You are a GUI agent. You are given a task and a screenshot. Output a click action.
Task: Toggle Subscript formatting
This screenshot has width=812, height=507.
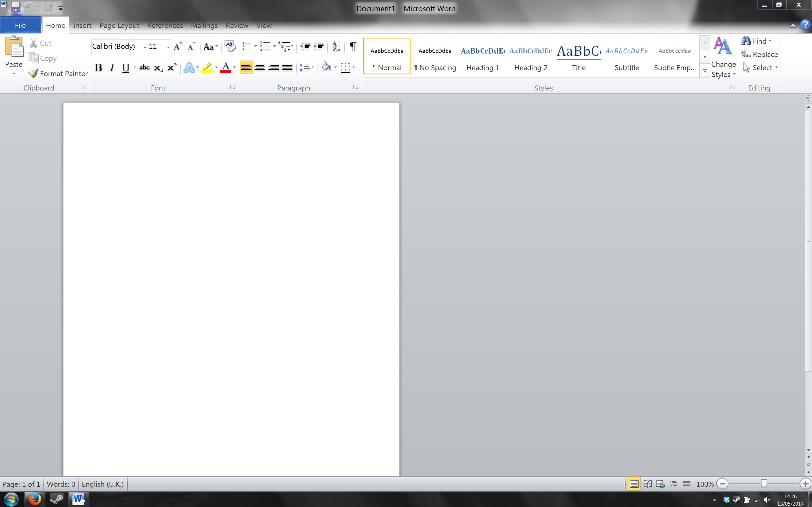(x=158, y=68)
